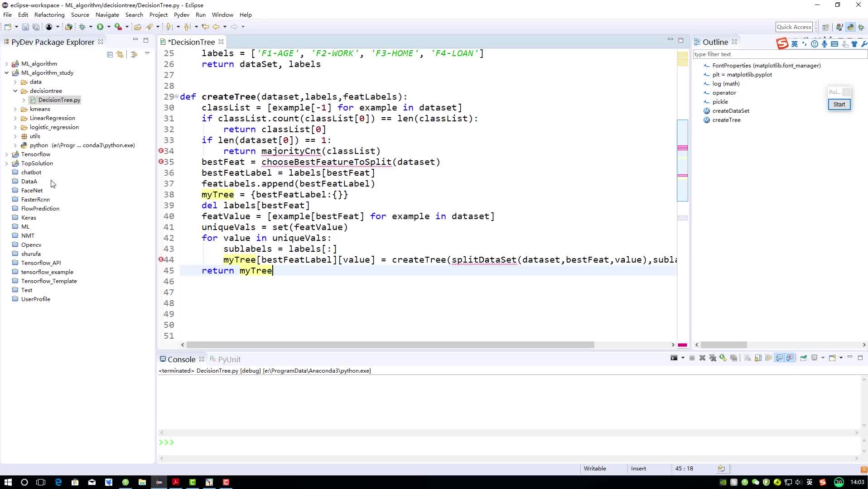
Task: Toggle Show Console on Standard Out change
Action: pyautogui.click(x=779, y=358)
